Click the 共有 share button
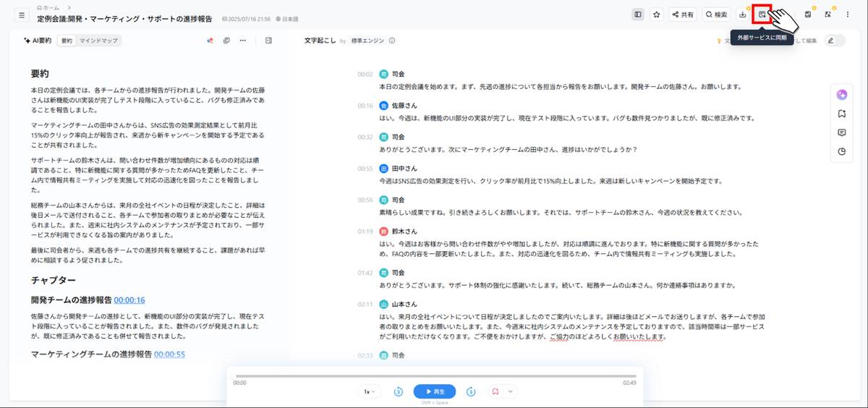 [x=683, y=14]
